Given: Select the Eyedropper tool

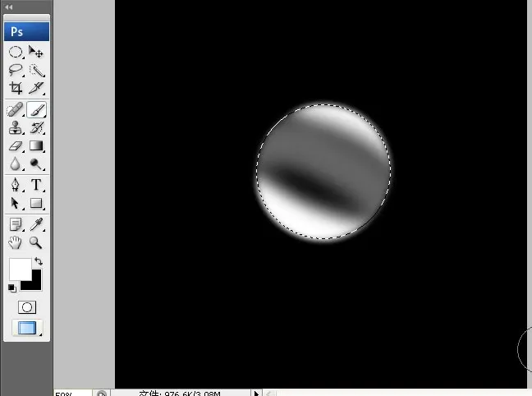Looking at the screenshot, I should coord(36,224).
